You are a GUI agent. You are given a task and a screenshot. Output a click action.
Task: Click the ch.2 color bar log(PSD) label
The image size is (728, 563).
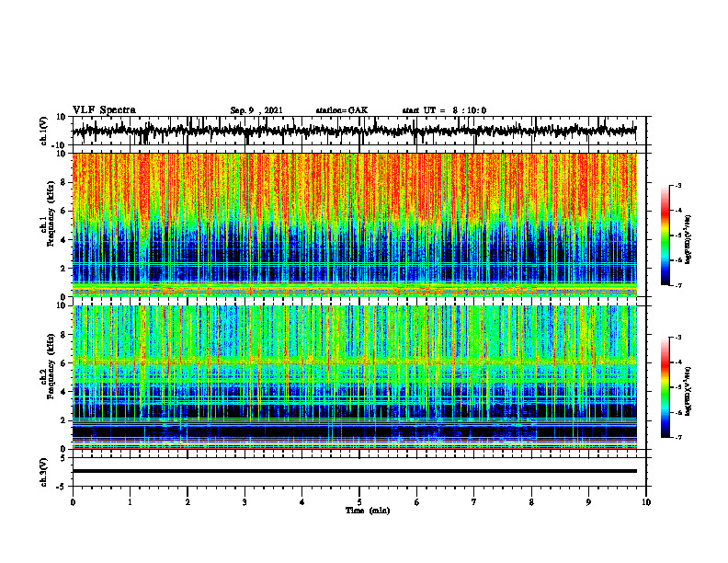(x=688, y=392)
